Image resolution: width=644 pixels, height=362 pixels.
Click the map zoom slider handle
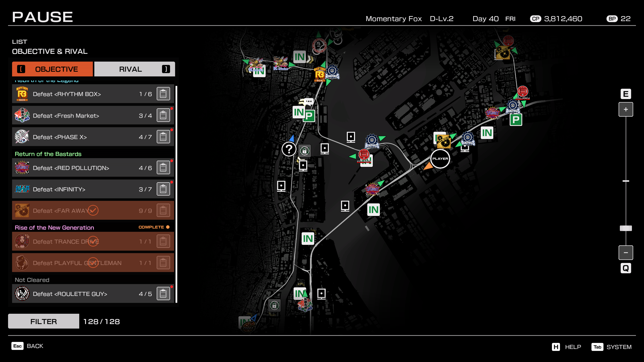[x=626, y=228]
